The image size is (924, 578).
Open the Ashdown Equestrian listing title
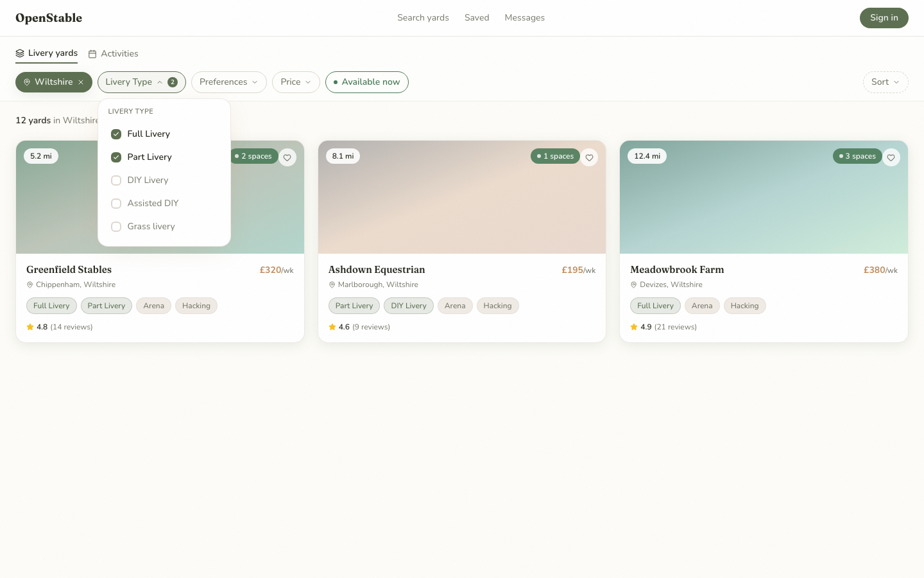point(377,270)
